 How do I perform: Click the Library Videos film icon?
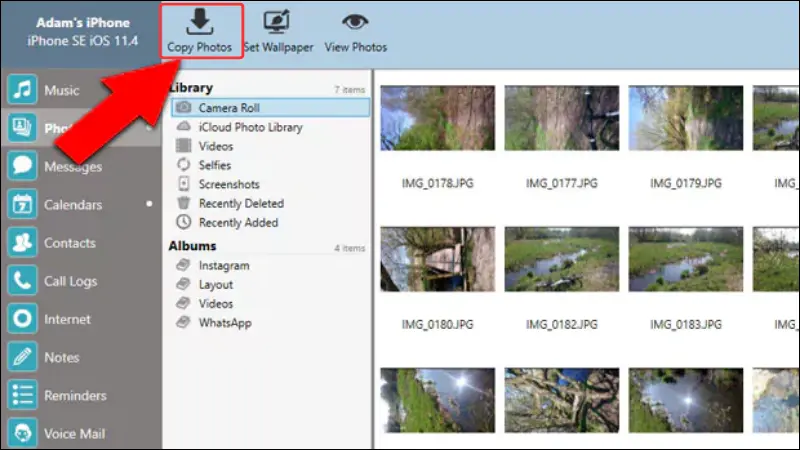pos(183,145)
